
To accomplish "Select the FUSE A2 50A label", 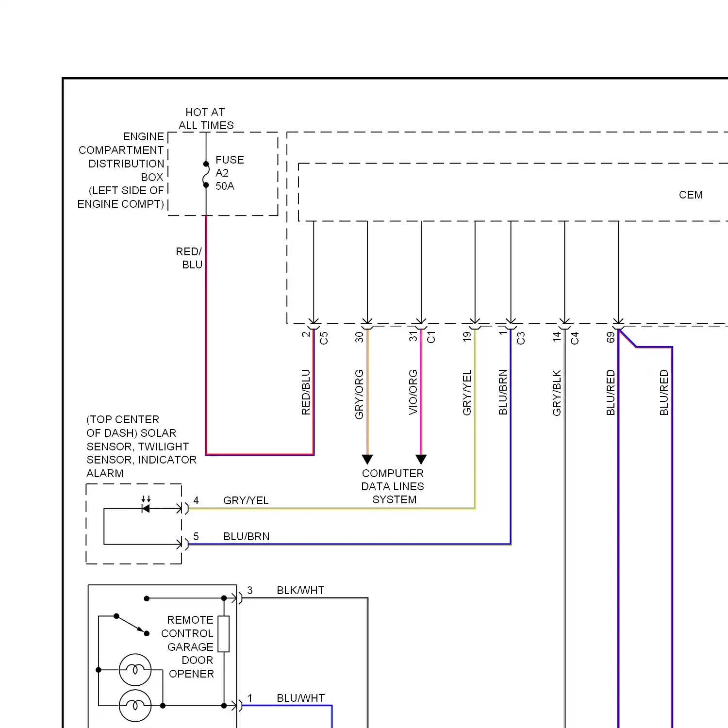I will [x=230, y=173].
